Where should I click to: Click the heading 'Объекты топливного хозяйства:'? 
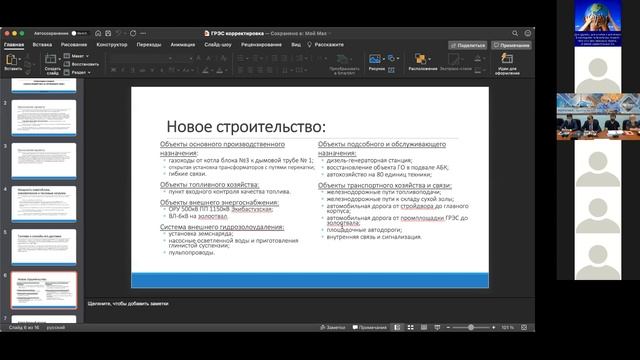[x=209, y=184]
